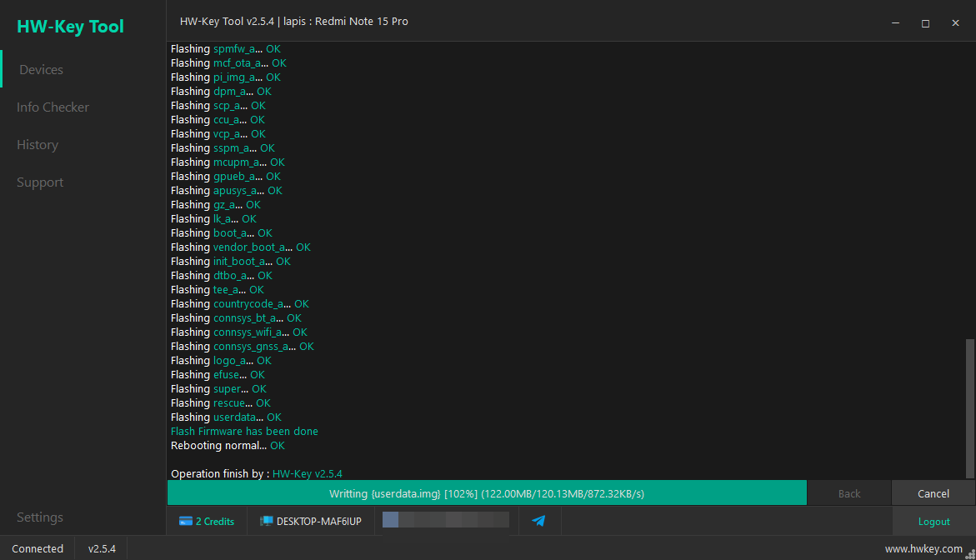Click the 'Rebooting normal... OK' log line
This screenshot has height=560, width=976.
[228, 446]
